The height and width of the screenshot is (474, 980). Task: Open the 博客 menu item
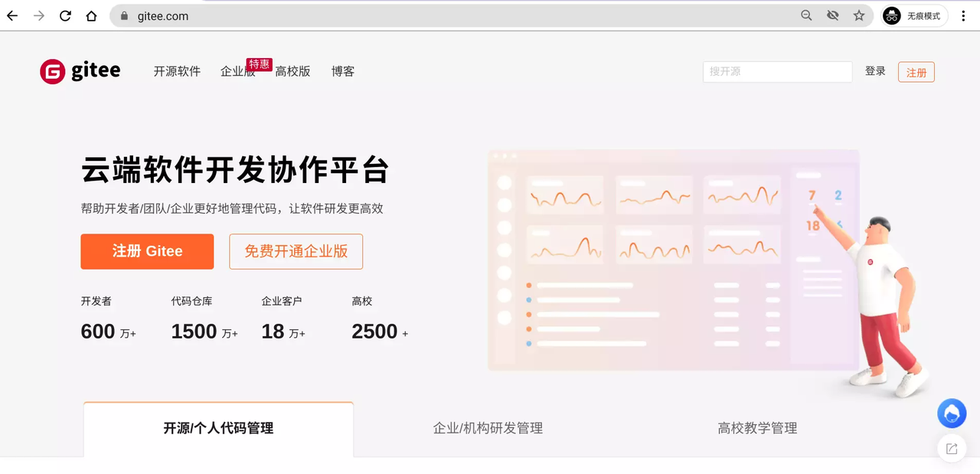click(343, 71)
